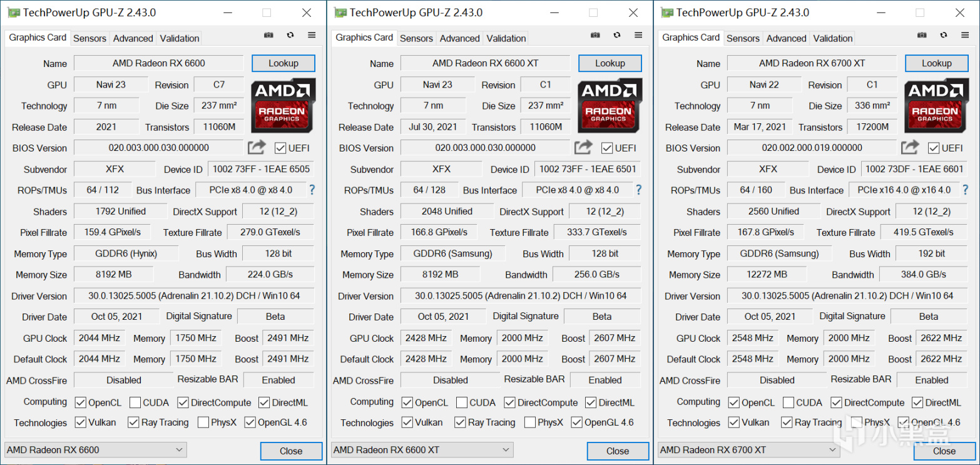Click Lookup in the RX 6600 window
Viewport: 980px width, 465px height.
tap(283, 63)
